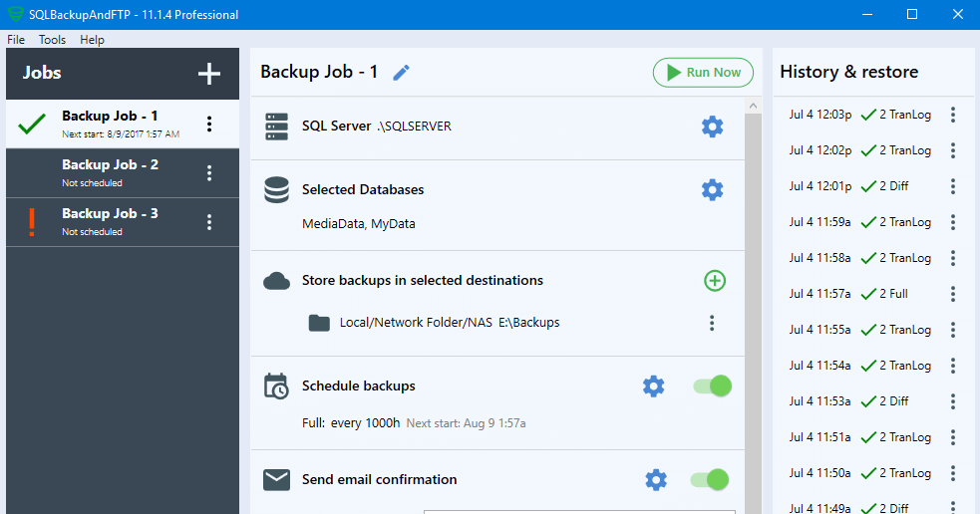Image resolution: width=980 pixels, height=514 pixels.
Task: Click the Jul 4 11:59a TranLog entry
Action: click(859, 222)
